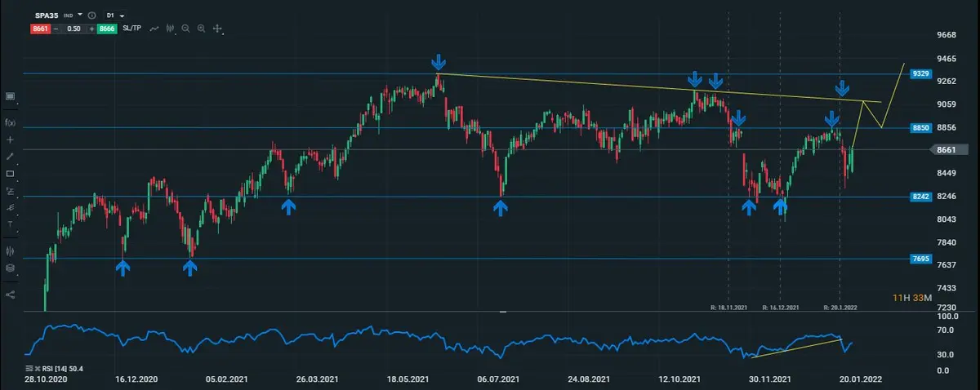
Task: Expand the candlestick chart type menu
Action: coord(170,29)
